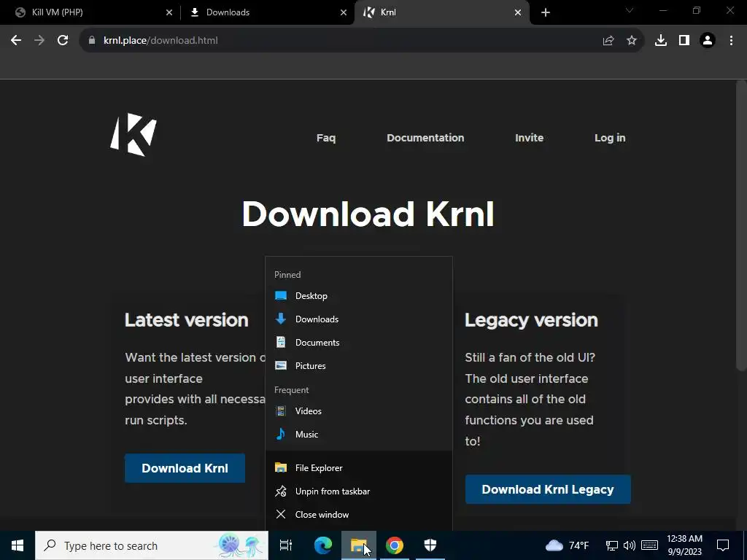Click the taskbar search box
747x560 pixels.
click(x=152, y=545)
